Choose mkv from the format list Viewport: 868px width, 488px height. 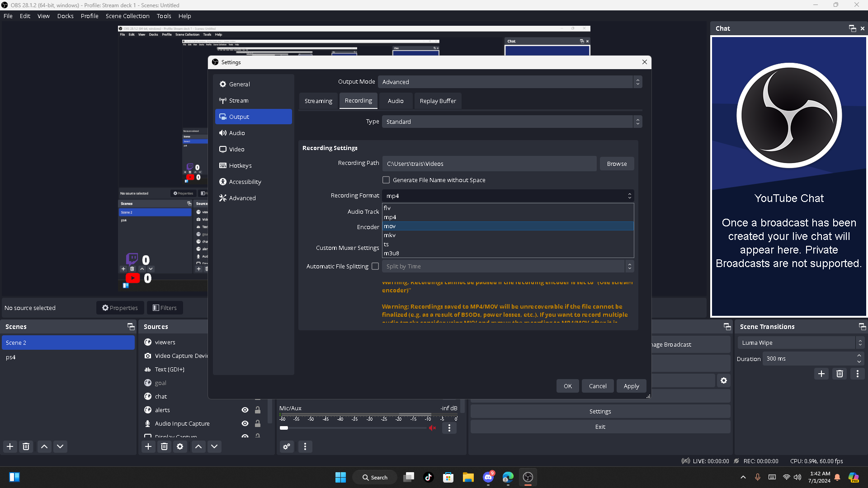[x=508, y=235]
